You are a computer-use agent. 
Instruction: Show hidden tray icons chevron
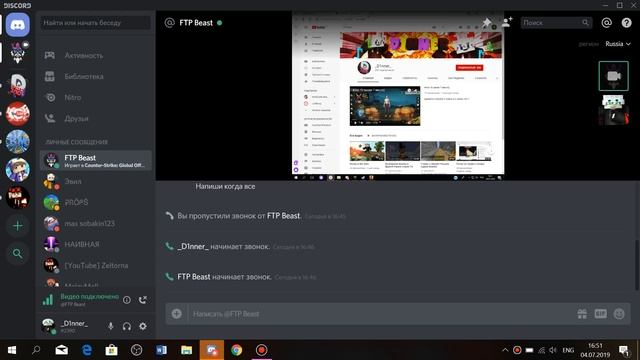coord(505,350)
